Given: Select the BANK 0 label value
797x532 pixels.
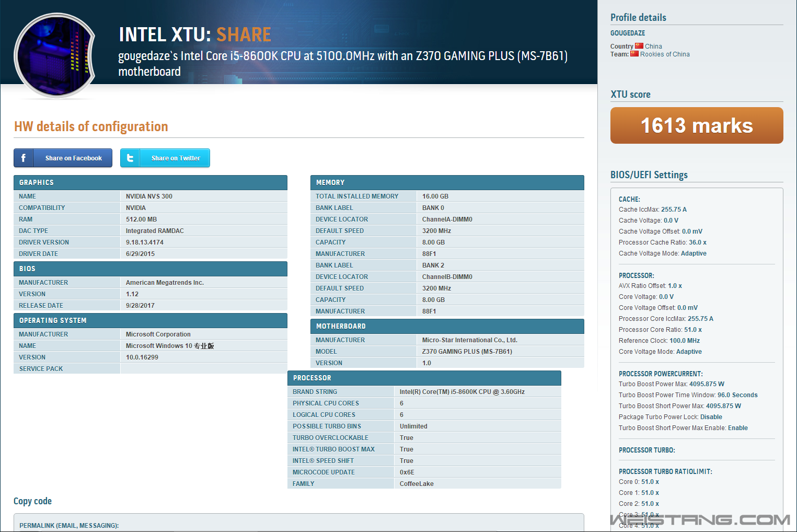Looking at the screenshot, I should pos(433,208).
